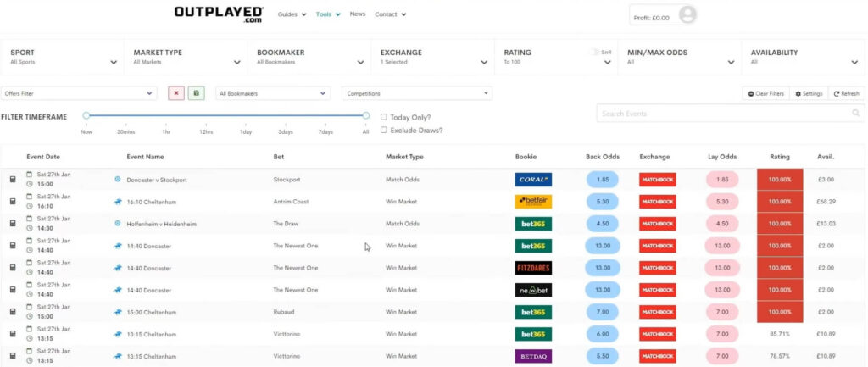This screenshot has height=367, width=868.
Task: Open the Competitions dropdown
Action: pyautogui.click(x=417, y=93)
